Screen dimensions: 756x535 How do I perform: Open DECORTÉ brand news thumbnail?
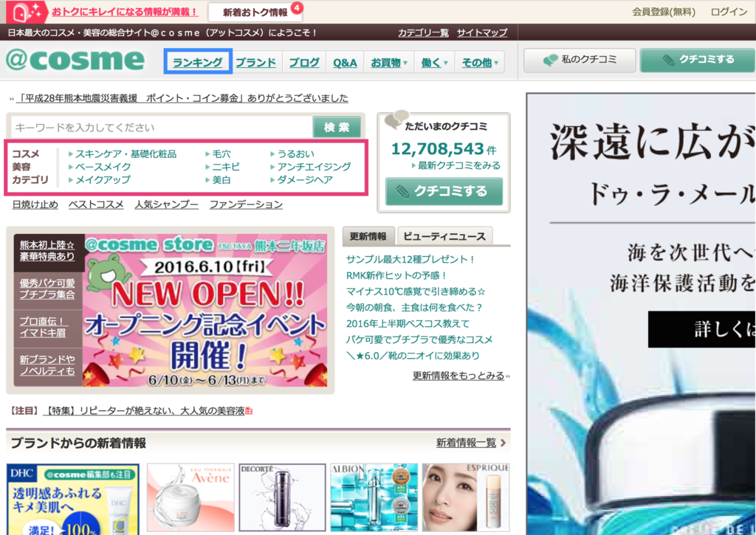tap(283, 497)
